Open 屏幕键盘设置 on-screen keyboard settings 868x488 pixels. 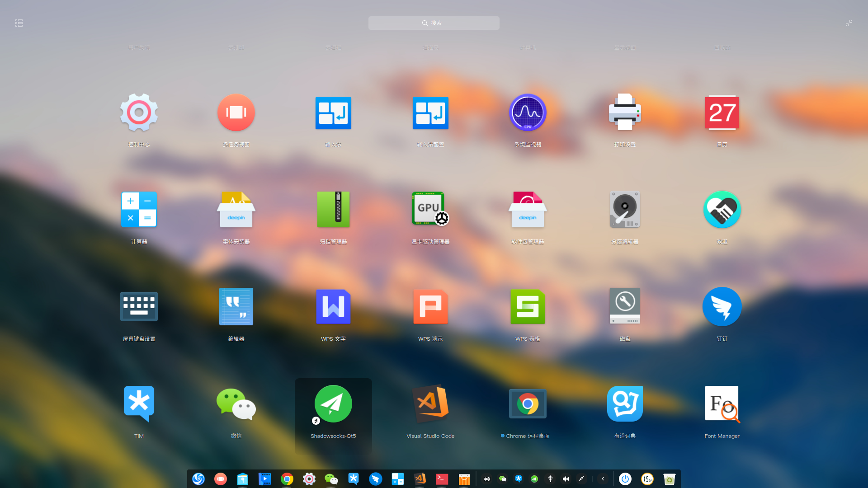(139, 306)
